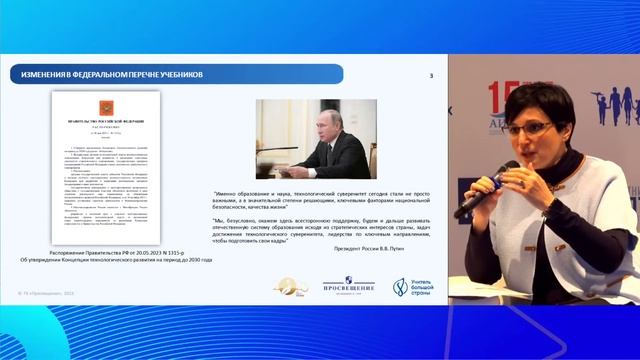Click the attribution 'Президент России В.В. Путин'
Image resolution: width=640 pixels, height=360 pixels.
369,248
